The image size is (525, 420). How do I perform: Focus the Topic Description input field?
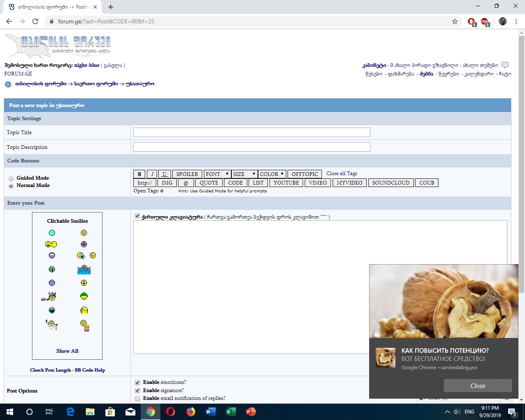(x=252, y=147)
